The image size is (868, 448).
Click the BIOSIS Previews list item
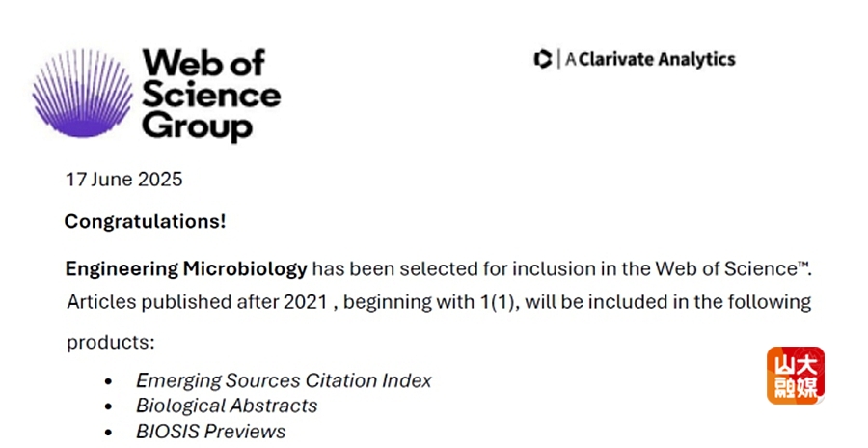pos(211,432)
